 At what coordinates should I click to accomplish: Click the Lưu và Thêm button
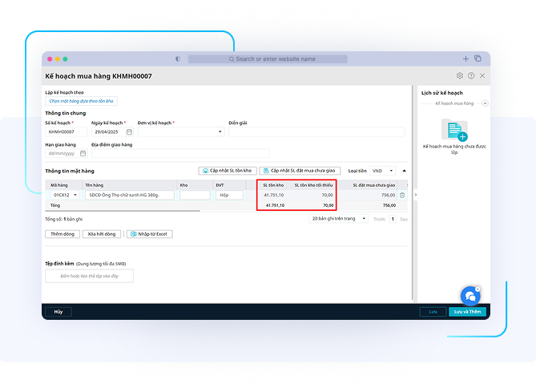[467, 312]
